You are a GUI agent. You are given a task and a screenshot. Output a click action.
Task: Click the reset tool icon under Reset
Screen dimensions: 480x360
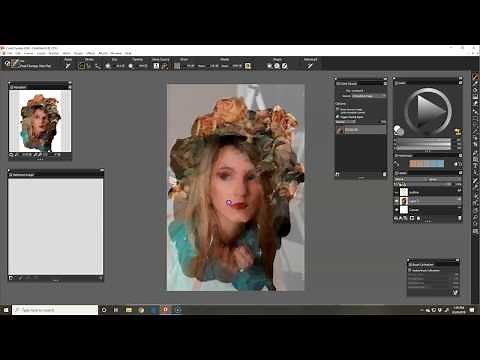click(68, 66)
